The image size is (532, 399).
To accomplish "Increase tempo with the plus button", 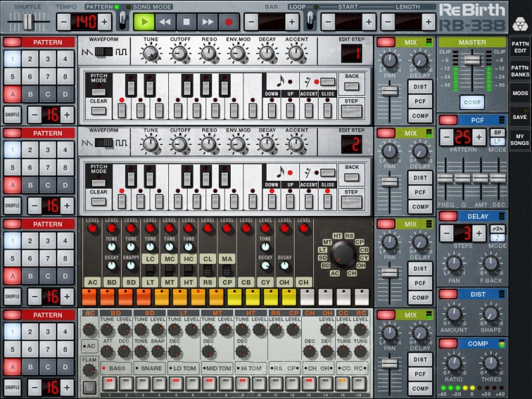I will coord(104,21).
